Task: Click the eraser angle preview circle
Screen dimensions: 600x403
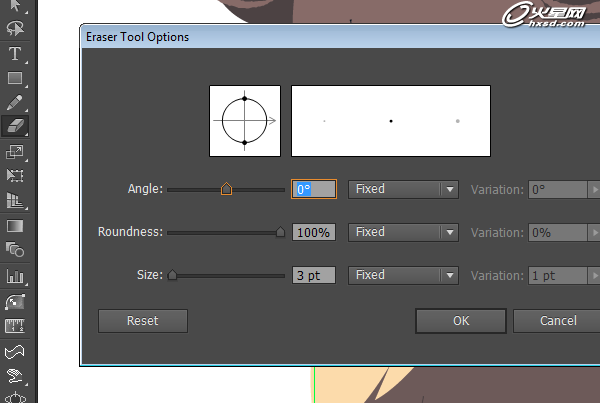Action: 245,121
